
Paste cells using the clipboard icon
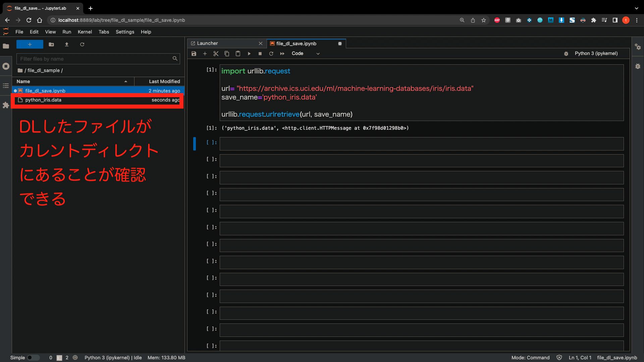pyautogui.click(x=238, y=54)
